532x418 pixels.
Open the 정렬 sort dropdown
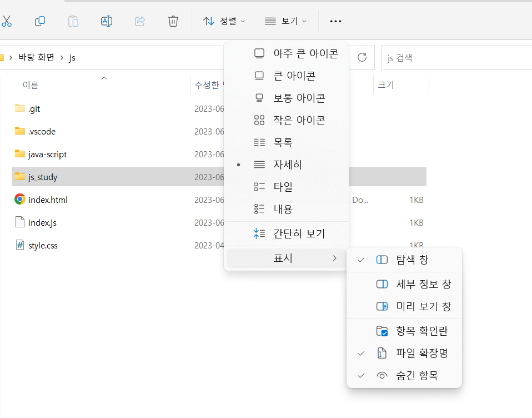pos(224,21)
